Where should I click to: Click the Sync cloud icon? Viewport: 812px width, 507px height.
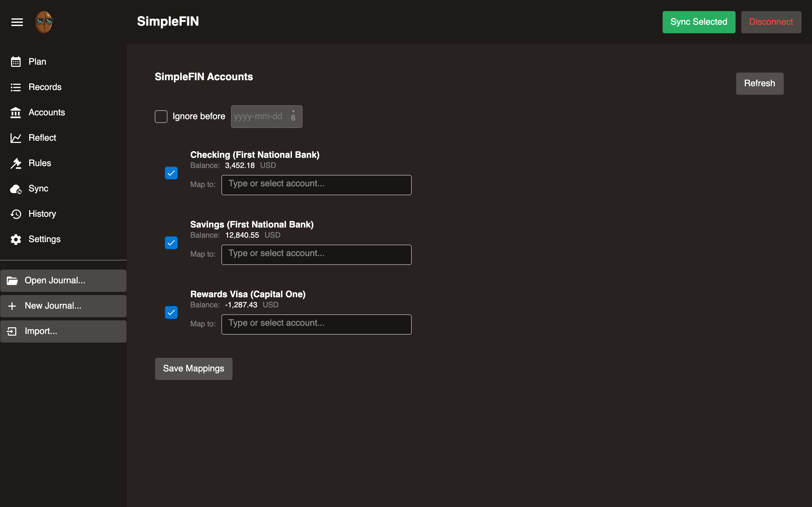[16, 189]
